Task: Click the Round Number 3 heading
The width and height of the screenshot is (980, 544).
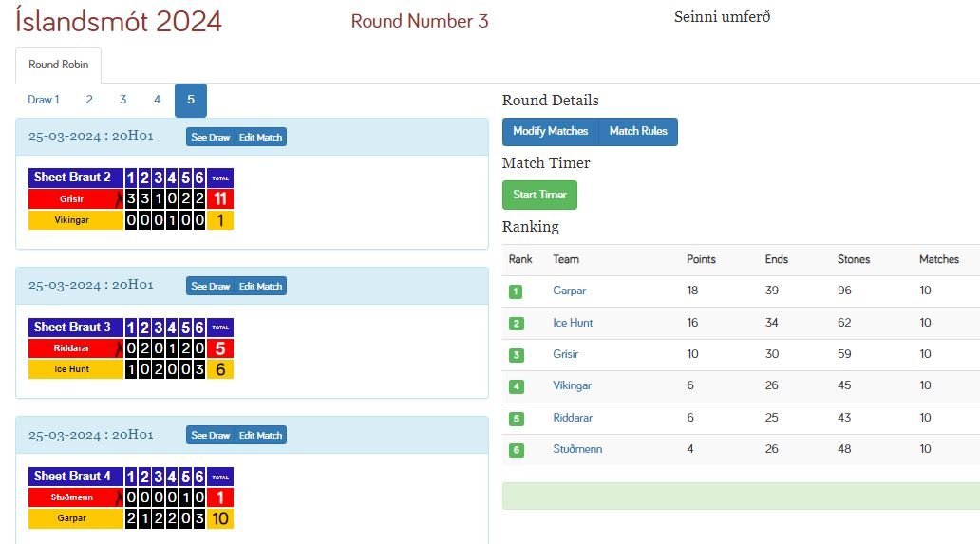Action: [420, 21]
